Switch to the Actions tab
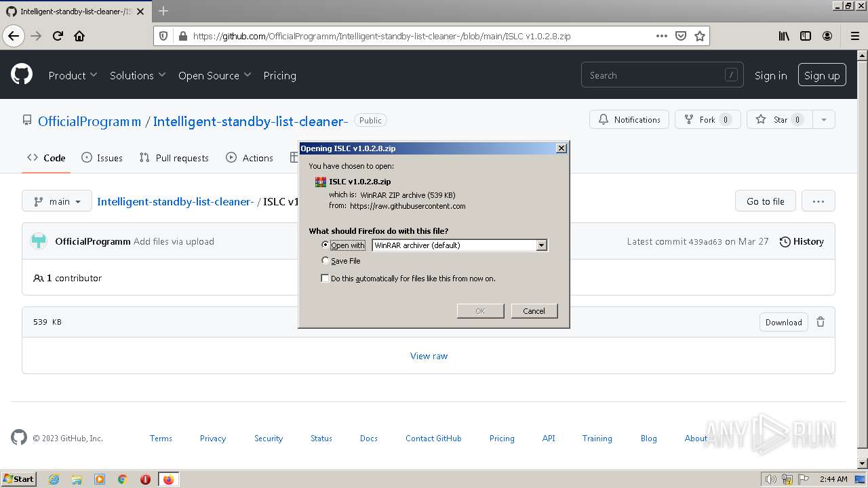This screenshot has width=868, height=488. click(x=249, y=158)
